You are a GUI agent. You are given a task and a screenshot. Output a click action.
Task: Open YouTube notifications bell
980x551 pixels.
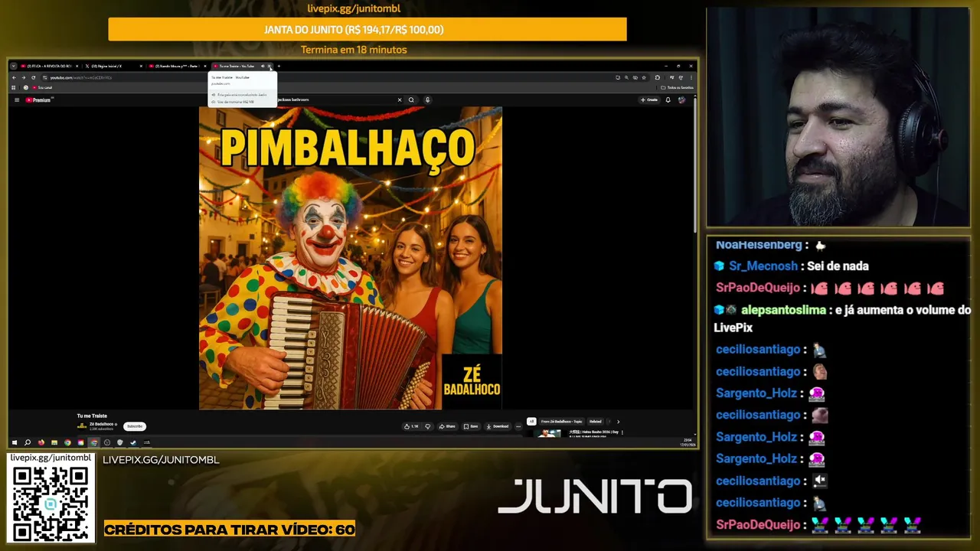click(x=668, y=99)
